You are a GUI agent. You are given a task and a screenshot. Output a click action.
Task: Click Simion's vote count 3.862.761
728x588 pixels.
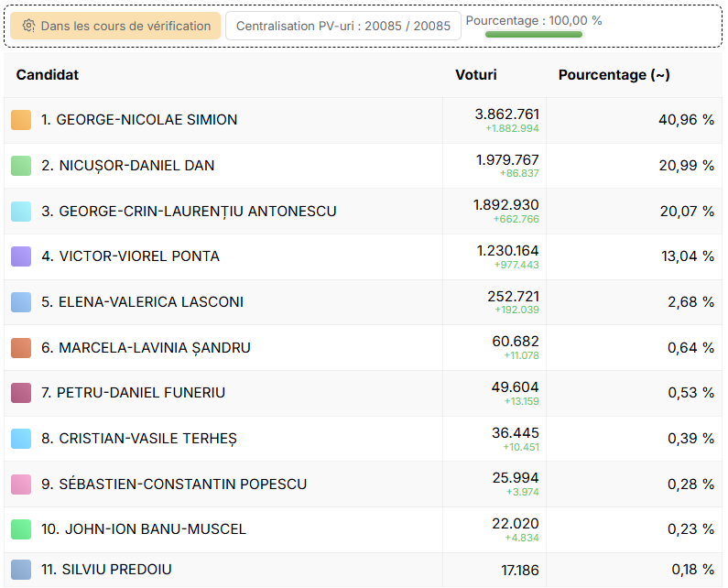[x=506, y=114]
